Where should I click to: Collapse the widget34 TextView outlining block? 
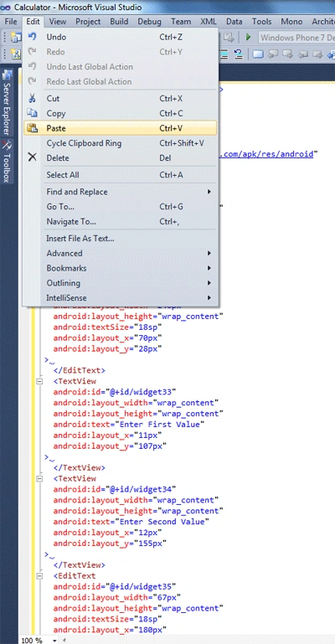pos(39,478)
